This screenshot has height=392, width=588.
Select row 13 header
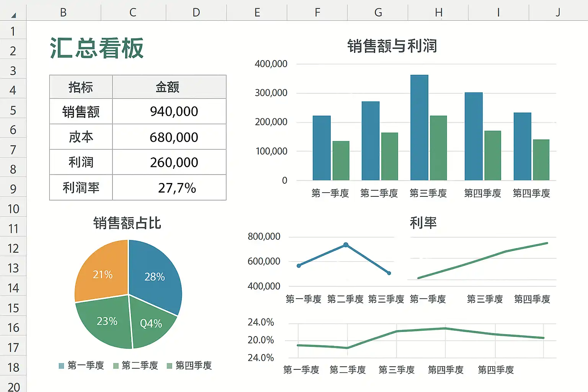(13, 268)
